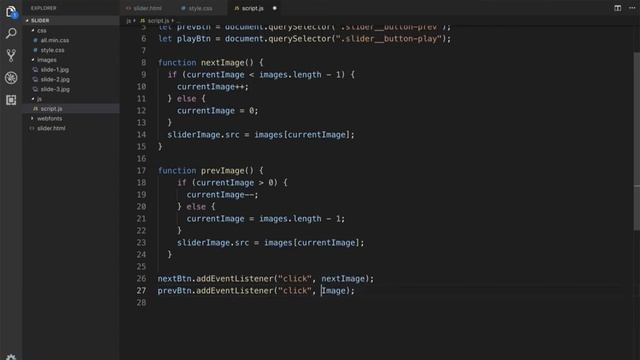Collapse the css folder
This screenshot has width=640, height=360.
coord(71,31)
